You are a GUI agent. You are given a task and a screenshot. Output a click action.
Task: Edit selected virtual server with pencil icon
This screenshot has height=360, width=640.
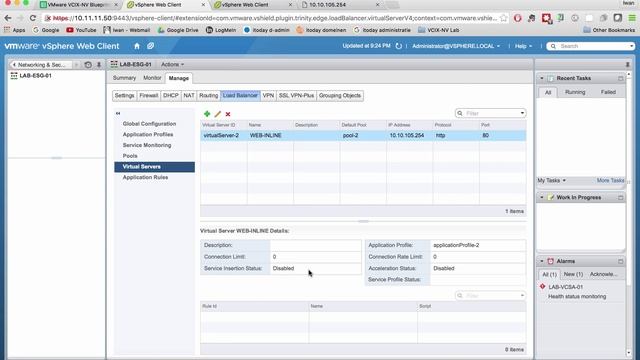(218, 114)
